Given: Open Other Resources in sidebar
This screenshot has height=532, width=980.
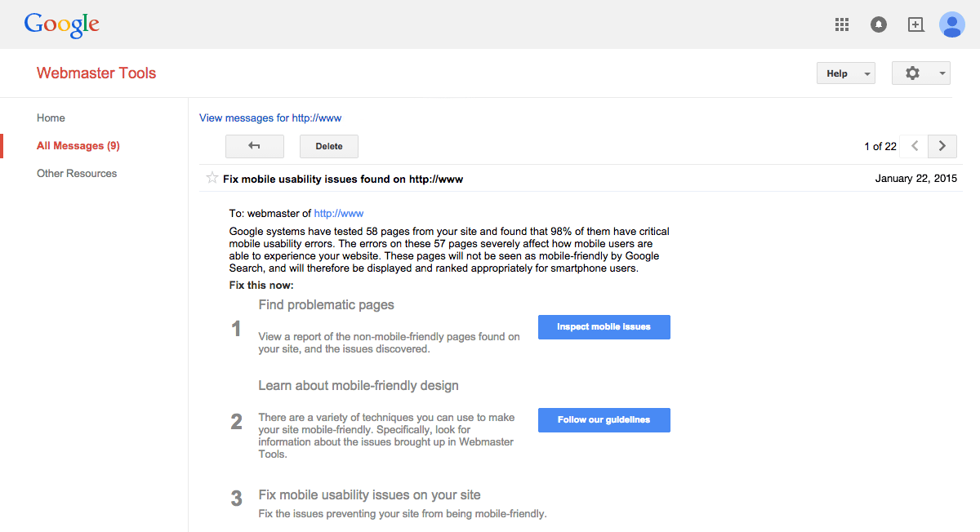Looking at the screenshot, I should click(x=77, y=174).
